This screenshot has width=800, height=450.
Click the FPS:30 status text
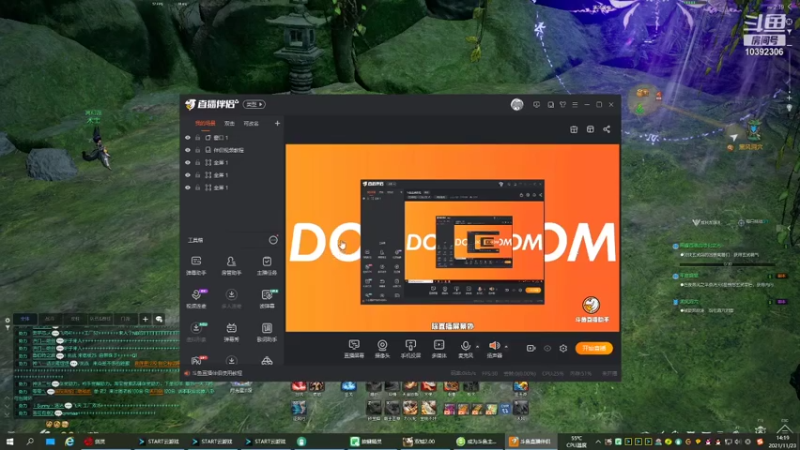489,373
